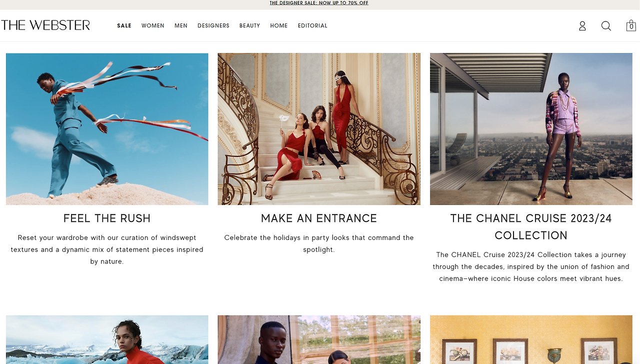
Task: Click The Webster logo
Action: pos(45,25)
